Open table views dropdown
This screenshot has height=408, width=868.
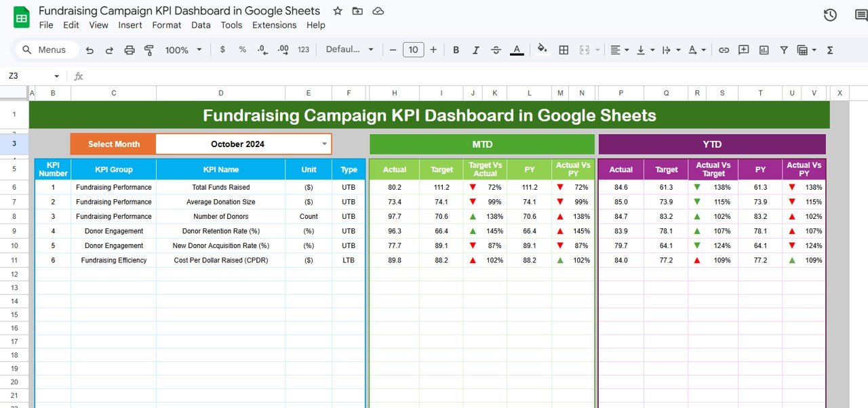click(x=806, y=49)
